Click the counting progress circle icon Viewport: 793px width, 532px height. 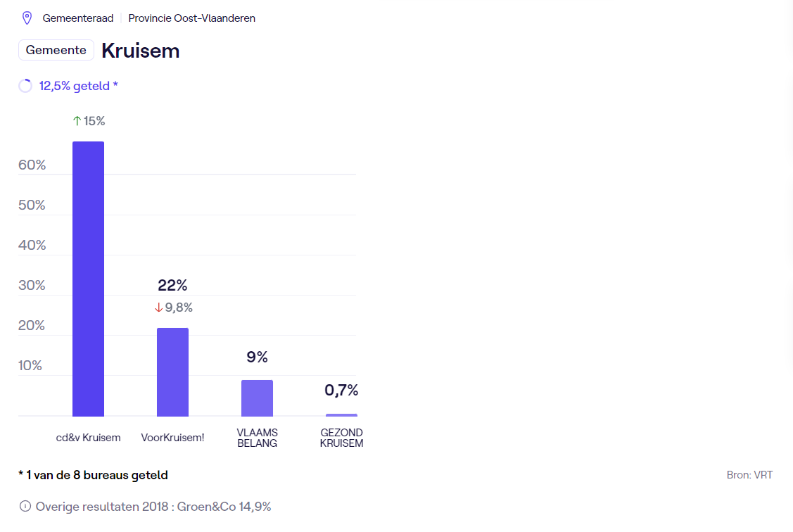25,86
